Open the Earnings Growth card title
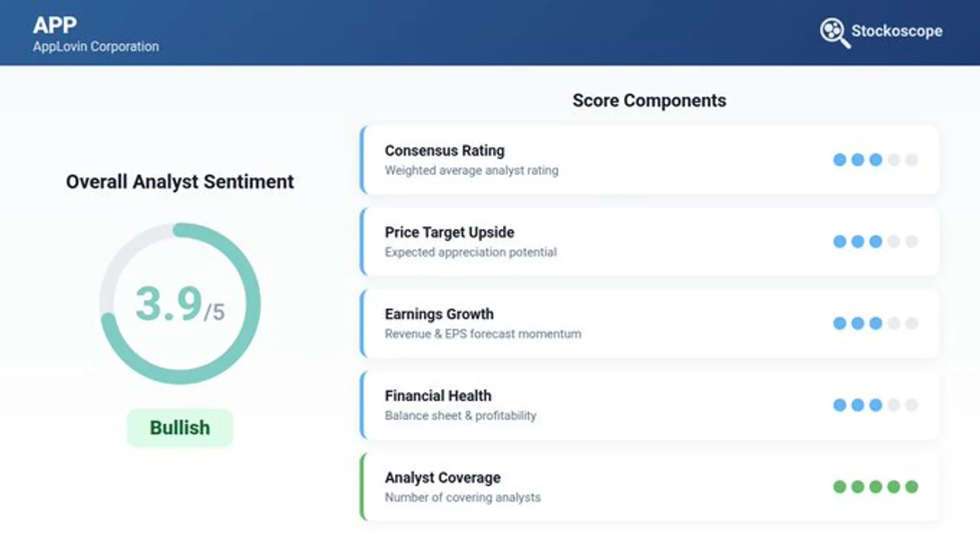The height and width of the screenshot is (552, 980). [x=439, y=314]
